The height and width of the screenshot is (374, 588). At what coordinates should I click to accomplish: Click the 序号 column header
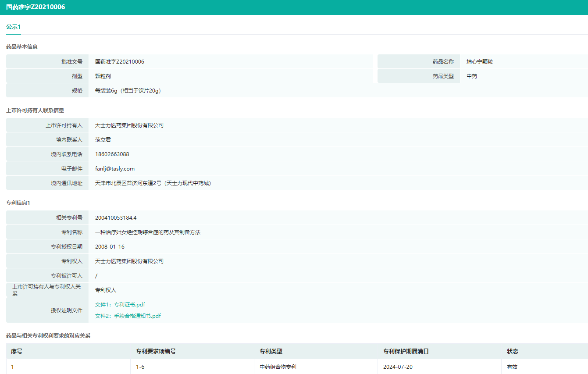(x=17, y=351)
